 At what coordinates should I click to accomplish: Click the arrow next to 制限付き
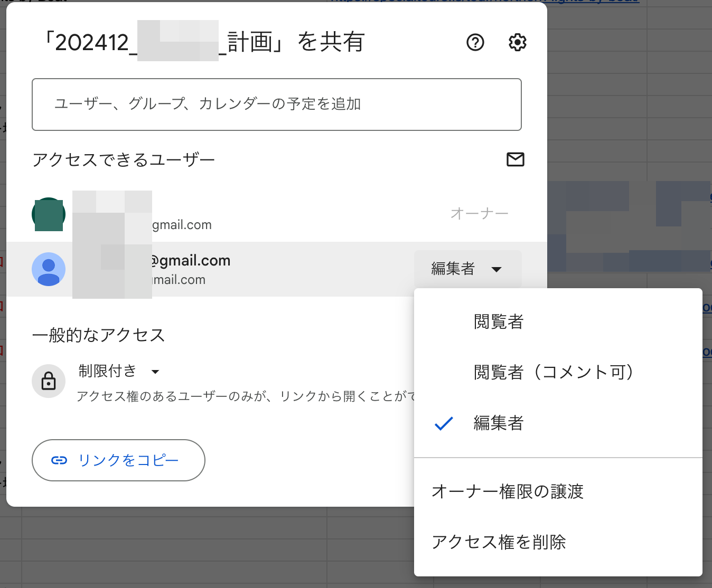155,372
